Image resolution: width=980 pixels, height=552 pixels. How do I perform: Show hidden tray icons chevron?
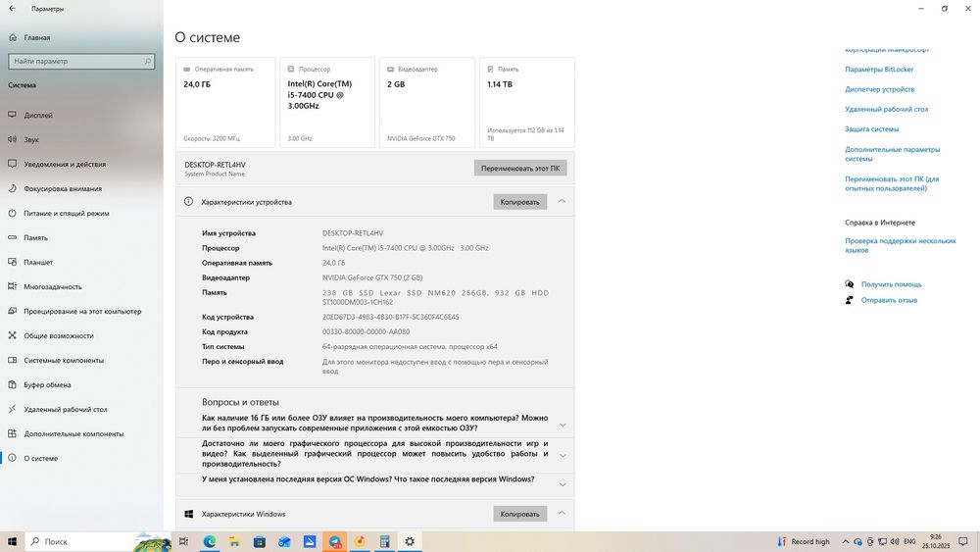(846, 541)
